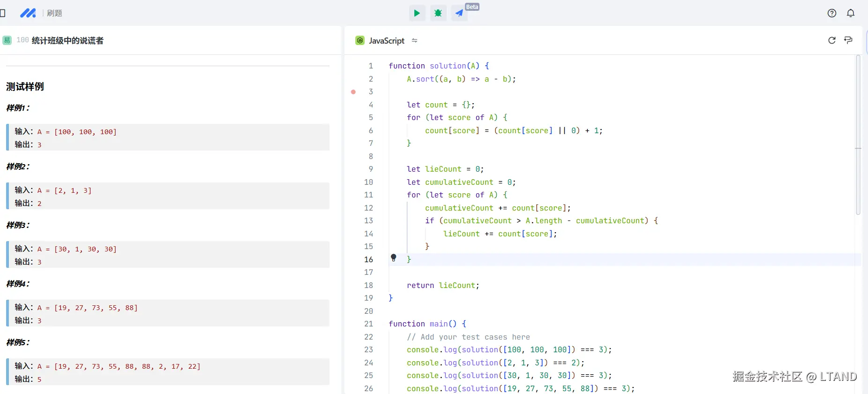Submit solution using the paper plane icon
Viewport: 868px width, 394px height.
pos(459,13)
